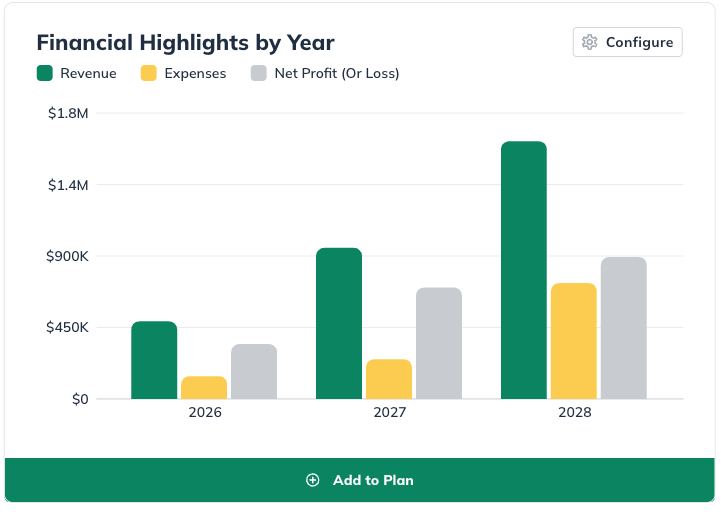721x514 pixels.
Task: Click the Financial Highlights by Year title
Action: pyautogui.click(x=186, y=43)
